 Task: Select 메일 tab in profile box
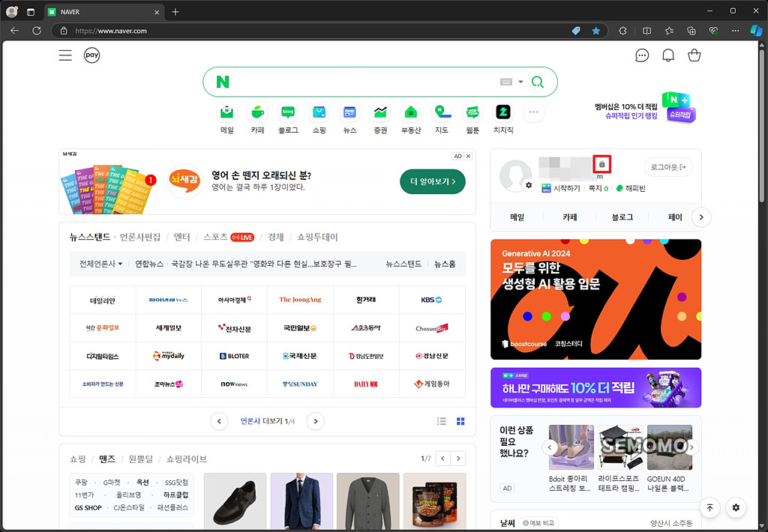click(517, 217)
